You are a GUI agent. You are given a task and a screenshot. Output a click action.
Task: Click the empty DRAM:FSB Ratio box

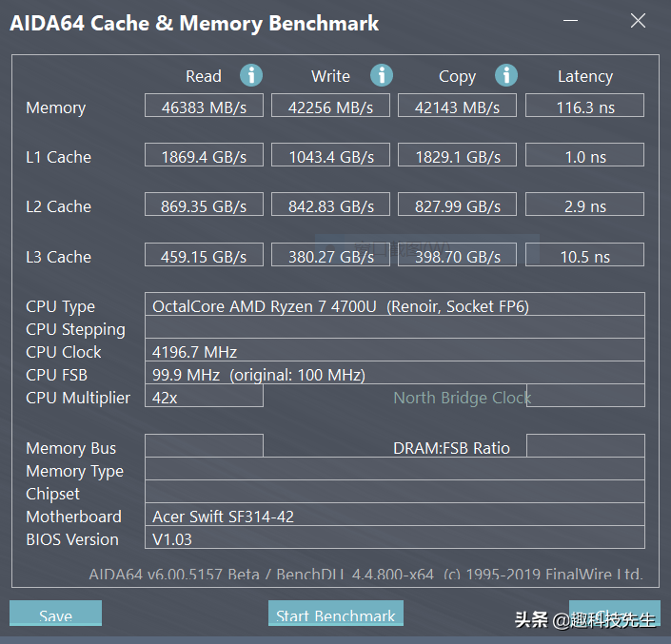click(x=584, y=446)
